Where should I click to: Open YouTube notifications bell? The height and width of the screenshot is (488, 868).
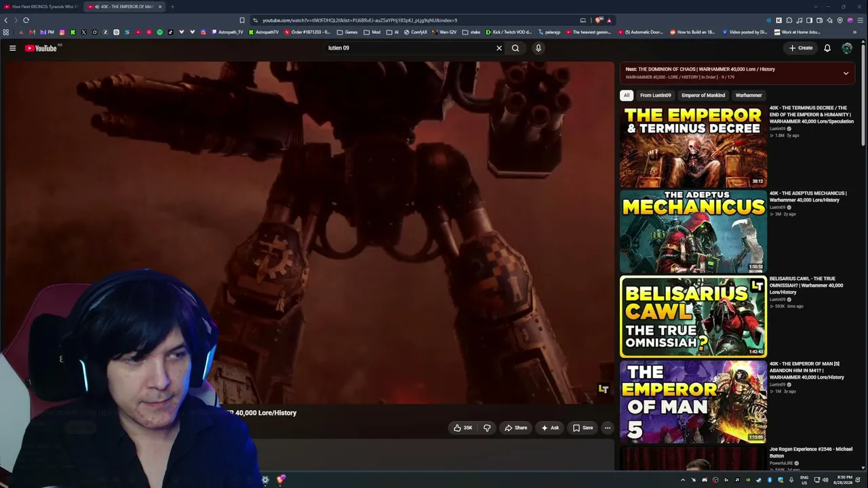pyautogui.click(x=827, y=48)
